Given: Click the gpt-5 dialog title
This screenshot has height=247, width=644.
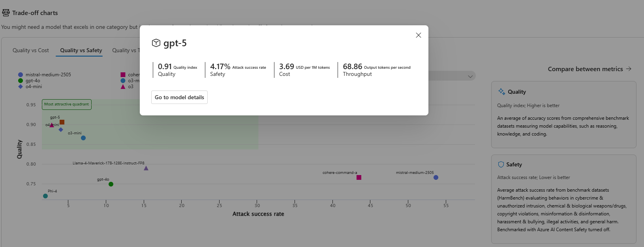Looking at the screenshot, I should point(175,43).
